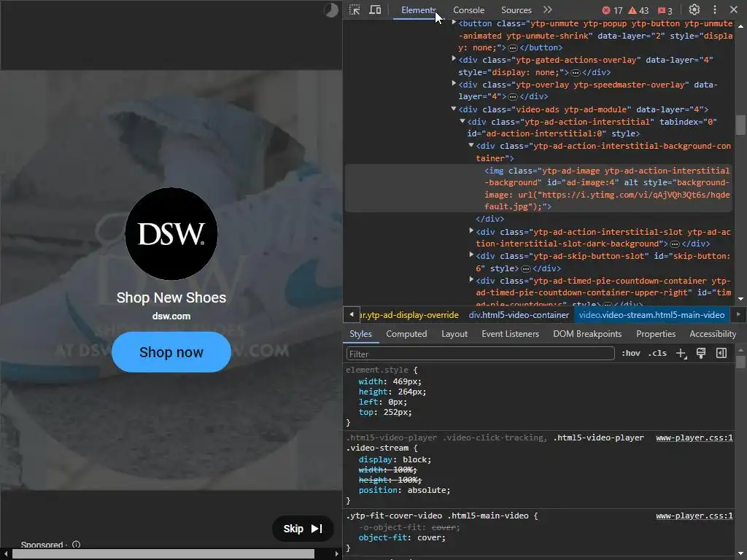Toggle rendering emulations paintbrush icon

701,354
